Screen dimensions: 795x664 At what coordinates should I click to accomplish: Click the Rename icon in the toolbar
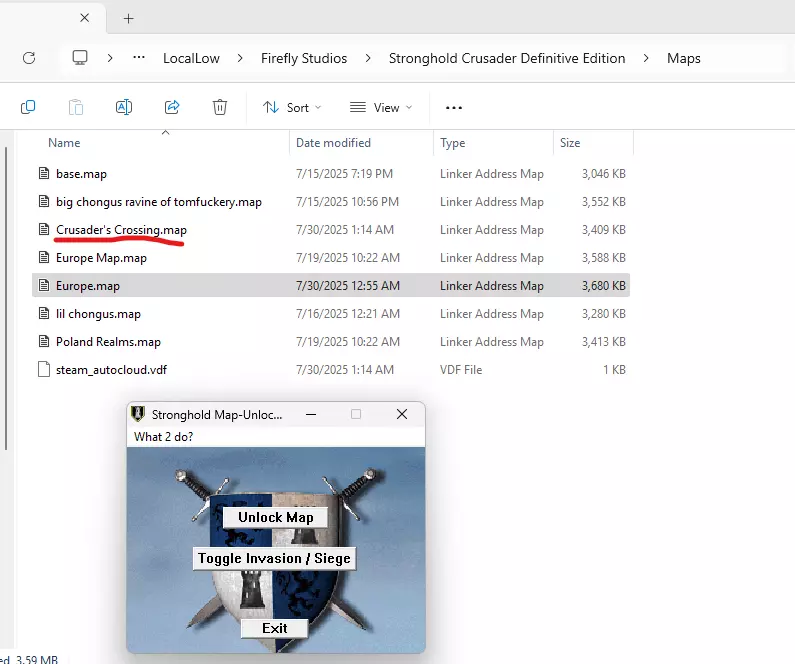(x=124, y=107)
